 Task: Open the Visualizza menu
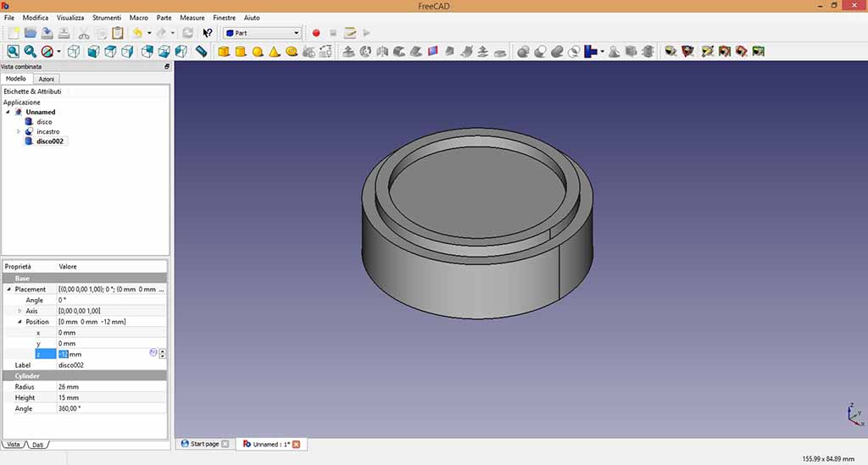[70, 18]
